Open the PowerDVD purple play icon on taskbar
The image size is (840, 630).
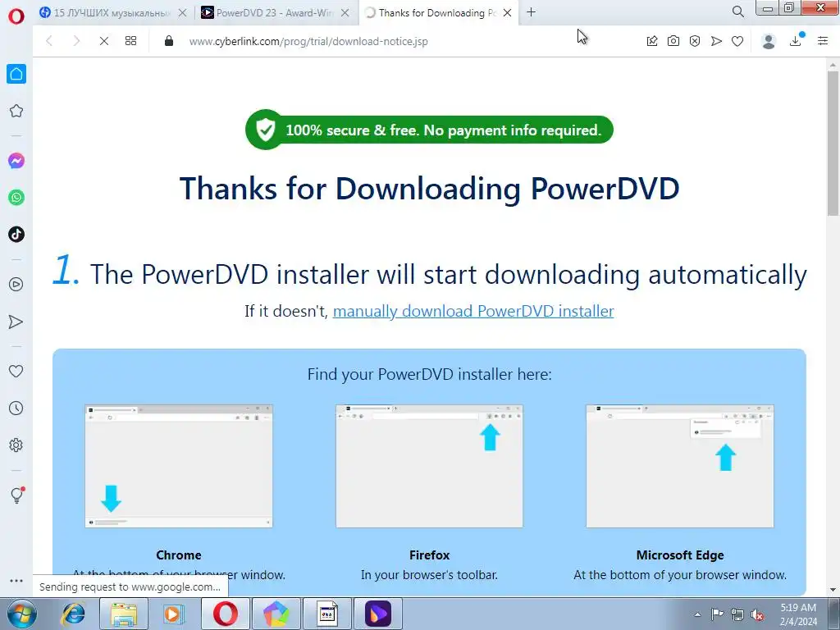coord(378,614)
